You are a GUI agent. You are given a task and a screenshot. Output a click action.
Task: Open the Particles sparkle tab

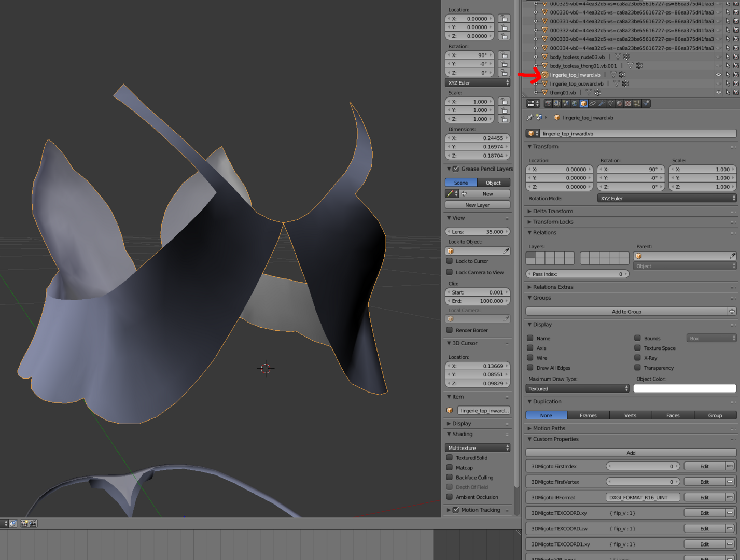(x=637, y=103)
